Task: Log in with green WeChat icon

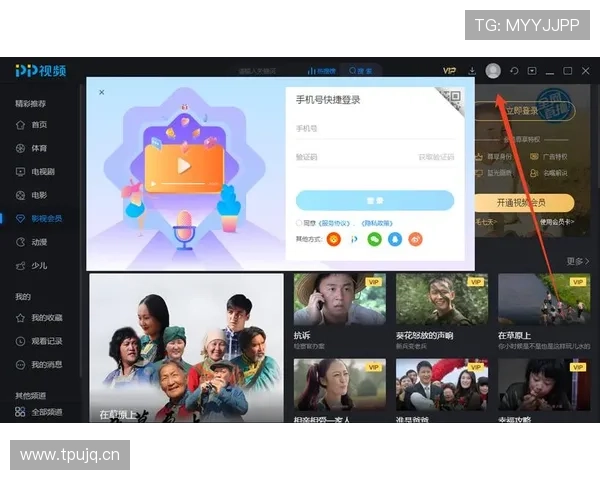Action: tap(375, 240)
